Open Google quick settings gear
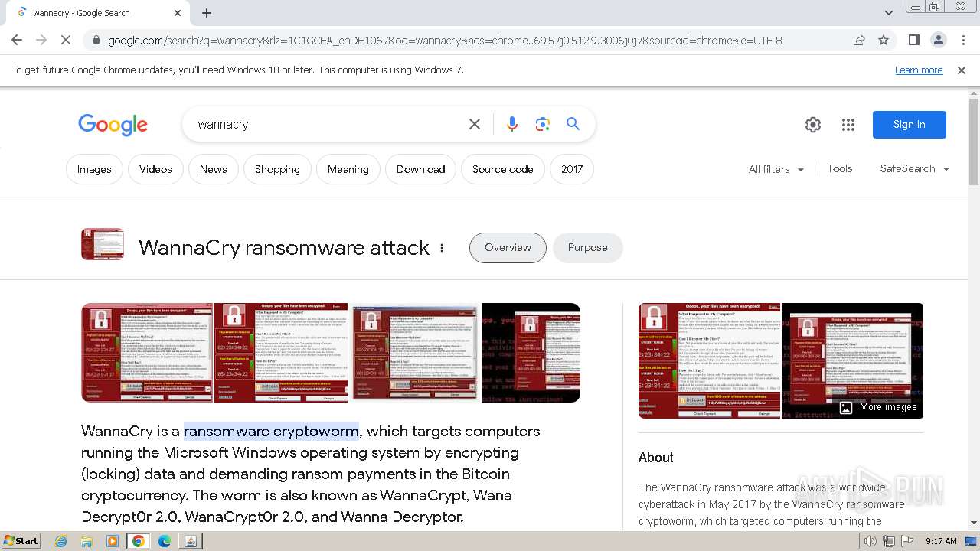 813,125
